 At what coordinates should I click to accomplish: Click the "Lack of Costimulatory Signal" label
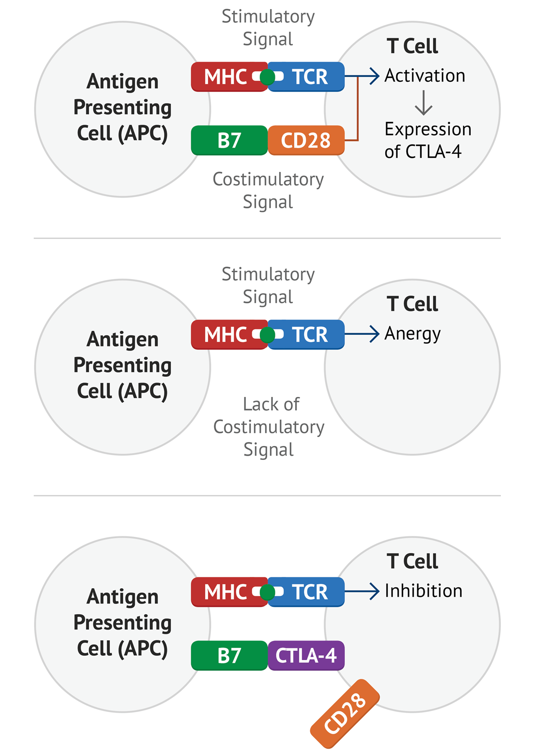pos(269,427)
